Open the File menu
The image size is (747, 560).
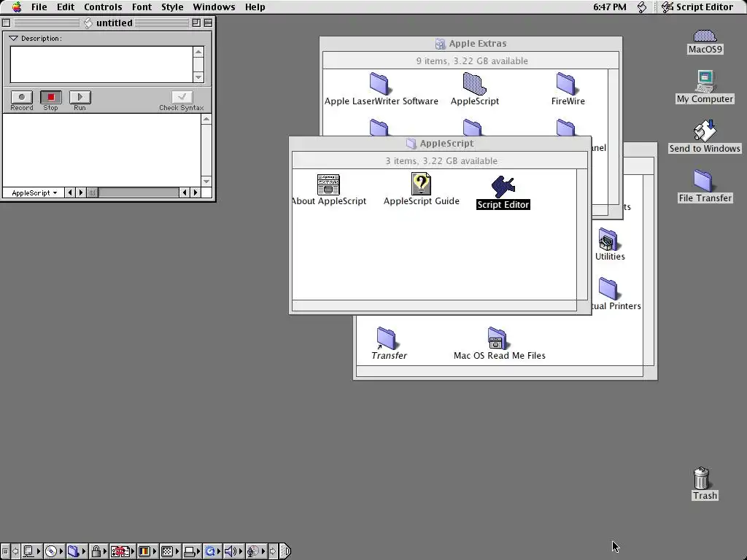click(x=39, y=7)
